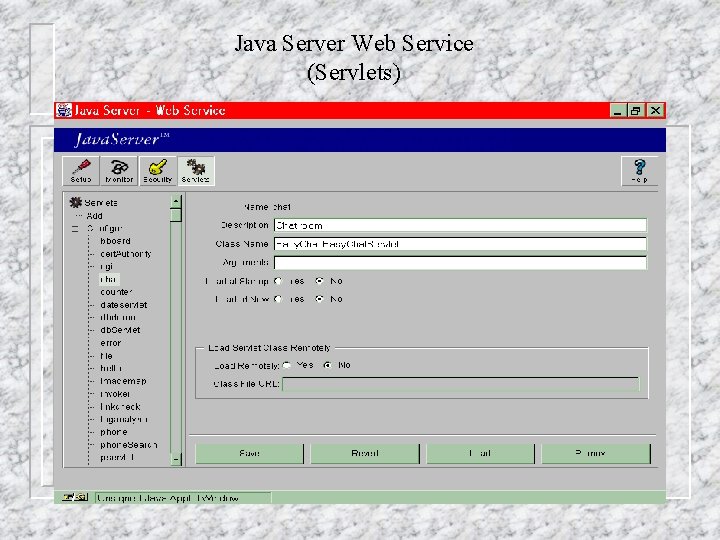
Task: Select Yes for Loaded Now
Action: (x=278, y=299)
